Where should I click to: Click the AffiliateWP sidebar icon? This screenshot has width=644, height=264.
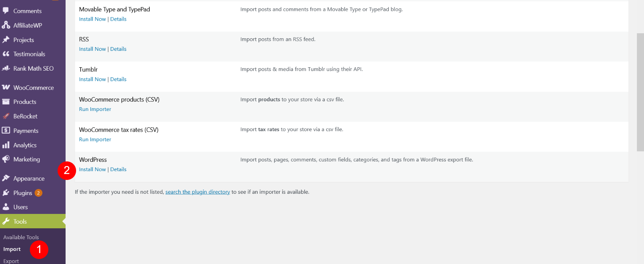(6, 25)
